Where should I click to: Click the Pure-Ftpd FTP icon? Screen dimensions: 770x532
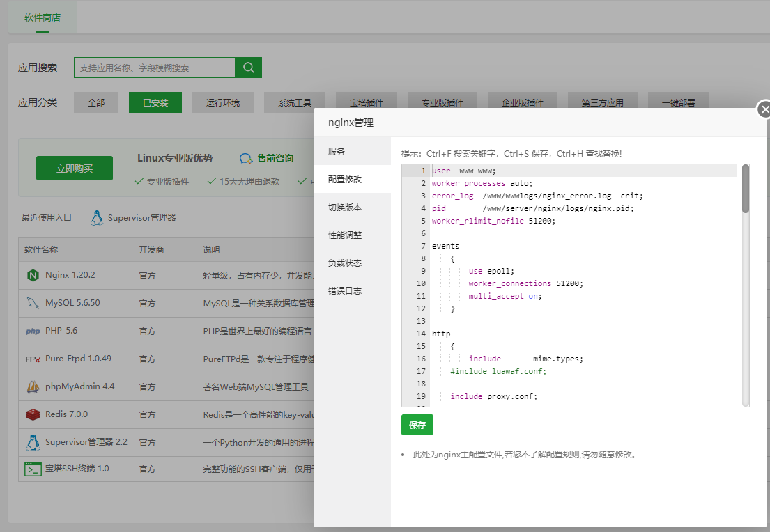tap(33, 359)
